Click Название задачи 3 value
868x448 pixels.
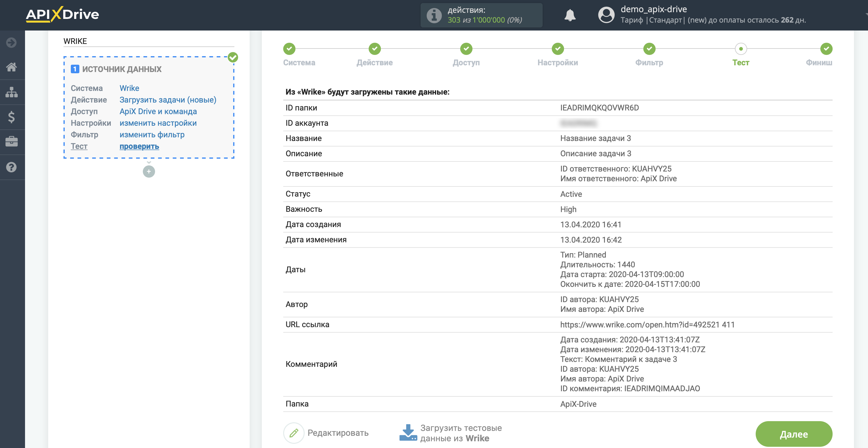(x=595, y=139)
